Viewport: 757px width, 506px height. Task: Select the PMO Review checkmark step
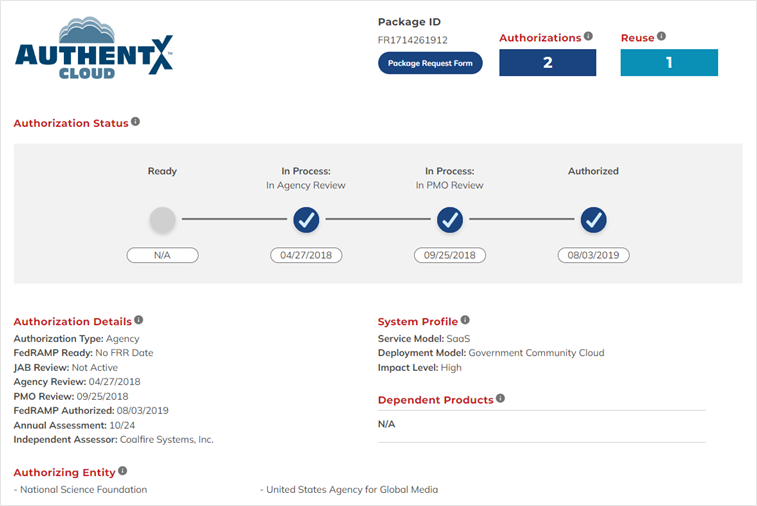pyautogui.click(x=450, y=219)
